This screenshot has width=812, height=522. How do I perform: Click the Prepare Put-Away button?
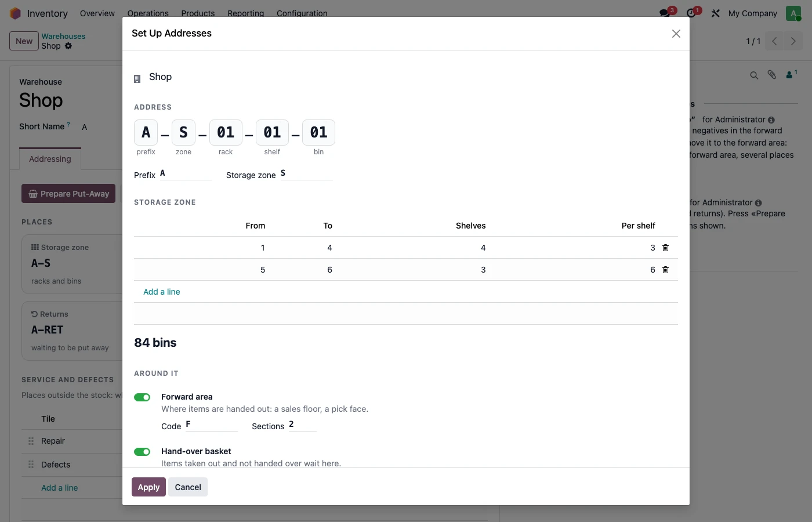[68, 194]
